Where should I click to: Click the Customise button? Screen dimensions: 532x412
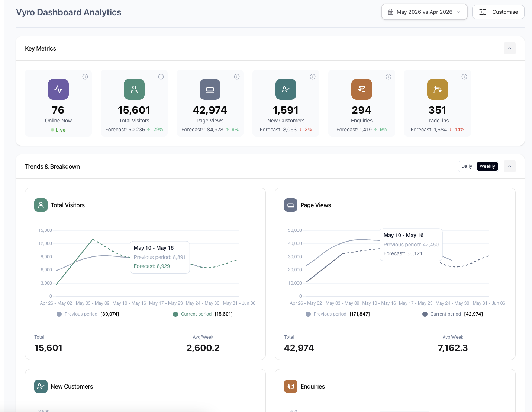pyautogui.click(x=498, y=12)
